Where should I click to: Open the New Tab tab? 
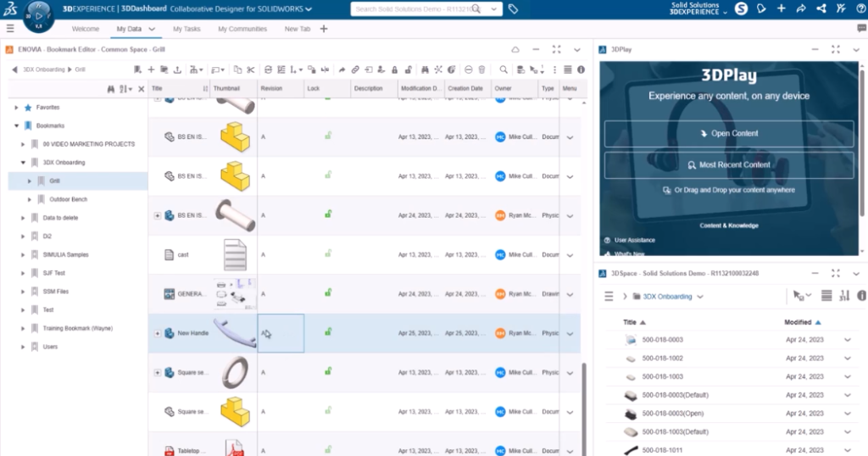coord(298,29)
